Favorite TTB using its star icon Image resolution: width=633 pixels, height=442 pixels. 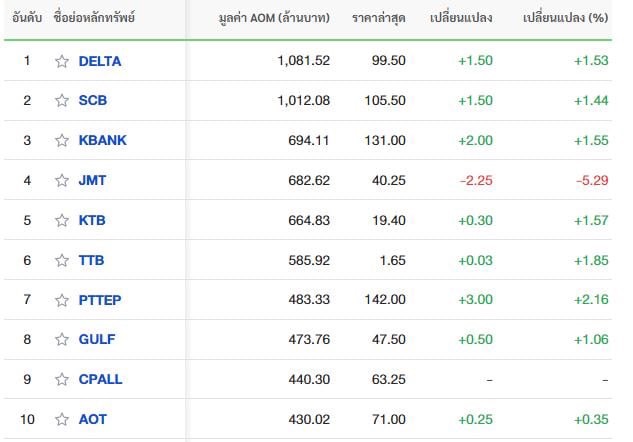pyautogui.click(x=62, y=260)
